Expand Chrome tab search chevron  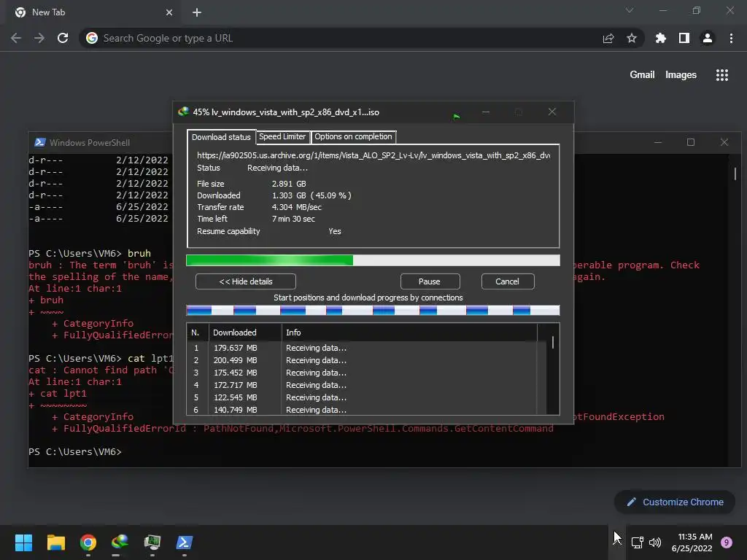coord(630,10)
